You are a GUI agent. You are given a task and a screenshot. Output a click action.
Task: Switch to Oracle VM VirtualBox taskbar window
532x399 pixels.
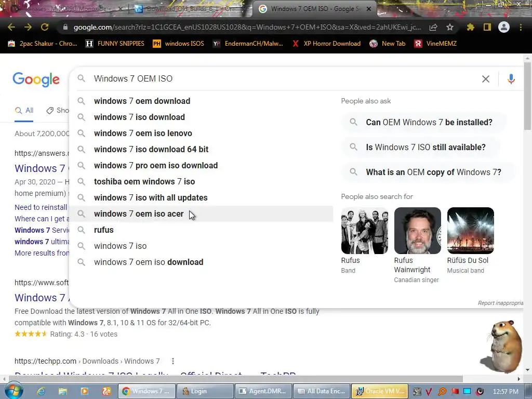click(380, 391)
